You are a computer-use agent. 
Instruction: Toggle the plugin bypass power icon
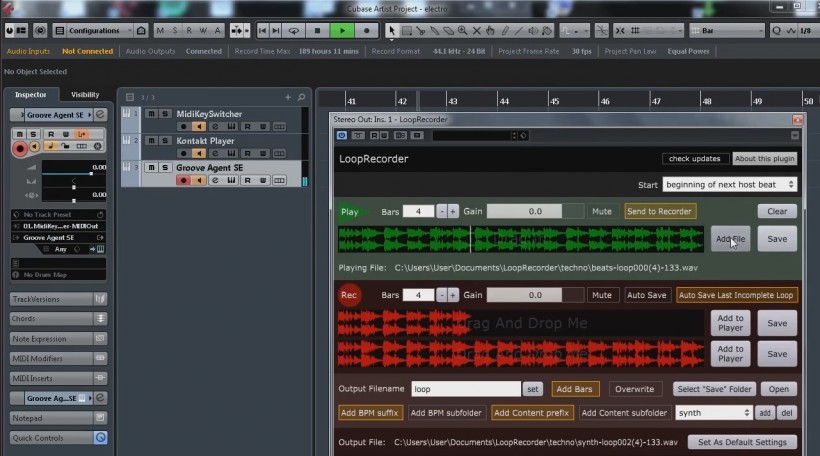coord(341,135)
